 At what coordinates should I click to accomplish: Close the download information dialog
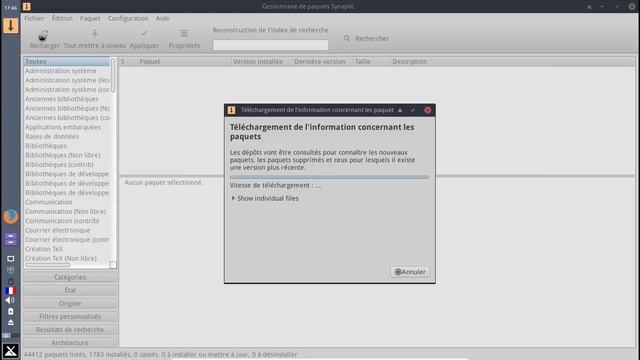[427, 110]
